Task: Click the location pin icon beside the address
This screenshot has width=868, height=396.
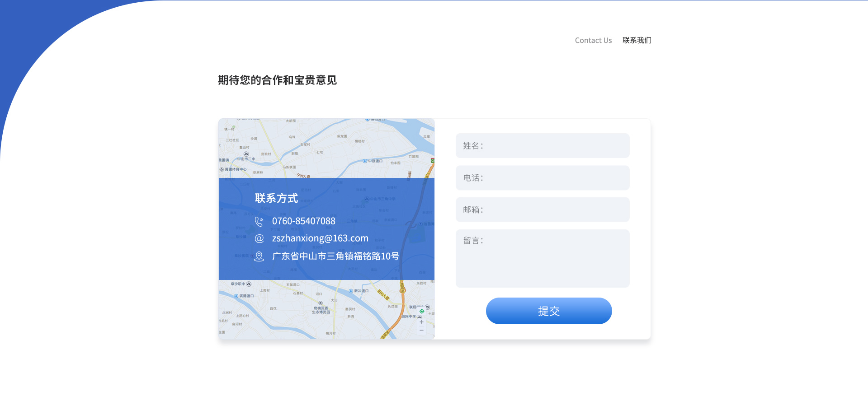Action: click(x=259, y=256)
